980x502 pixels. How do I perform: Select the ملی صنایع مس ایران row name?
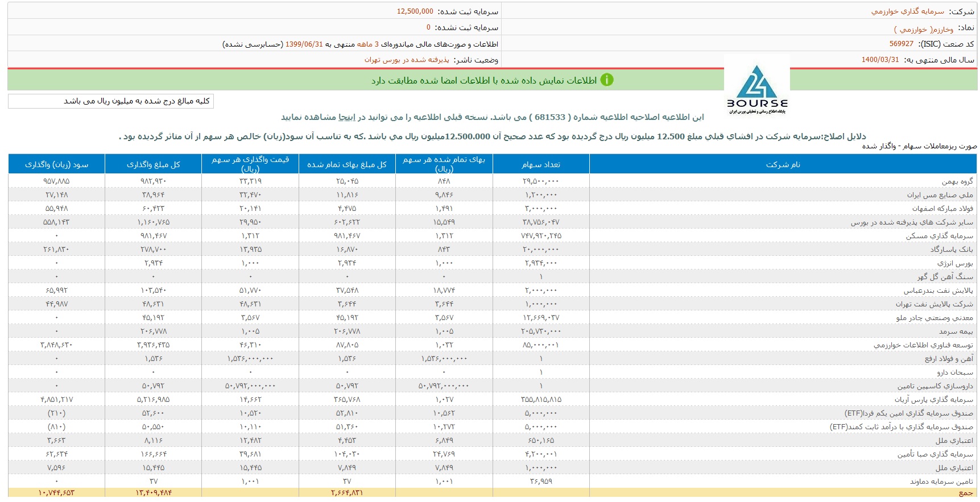coord(940,195)
